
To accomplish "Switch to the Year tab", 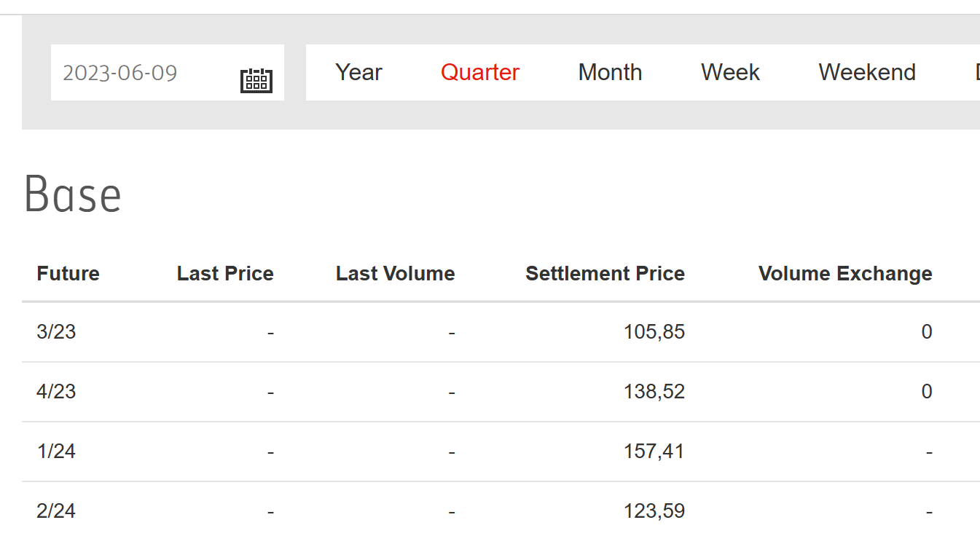I will pos(358,72).
